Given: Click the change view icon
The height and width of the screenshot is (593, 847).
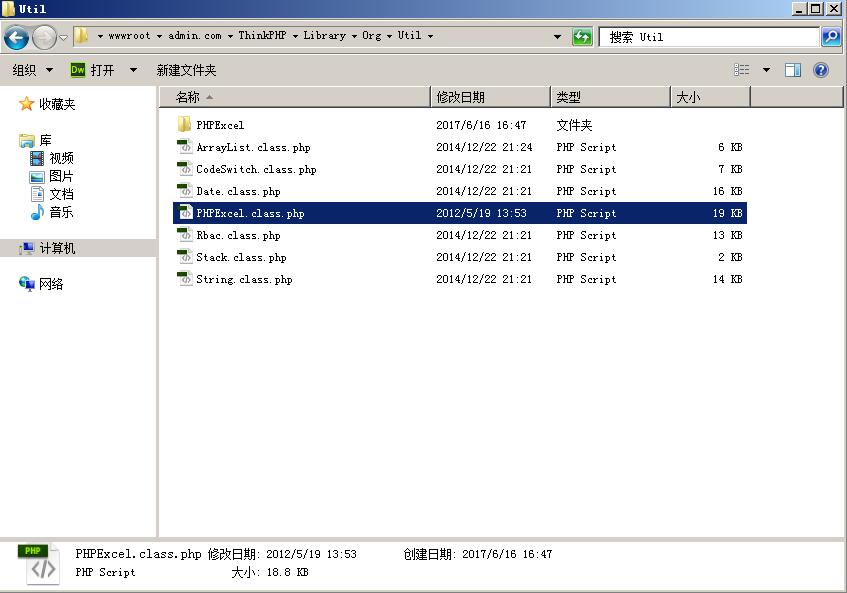Looking at the screenshot, I should 742,70.
